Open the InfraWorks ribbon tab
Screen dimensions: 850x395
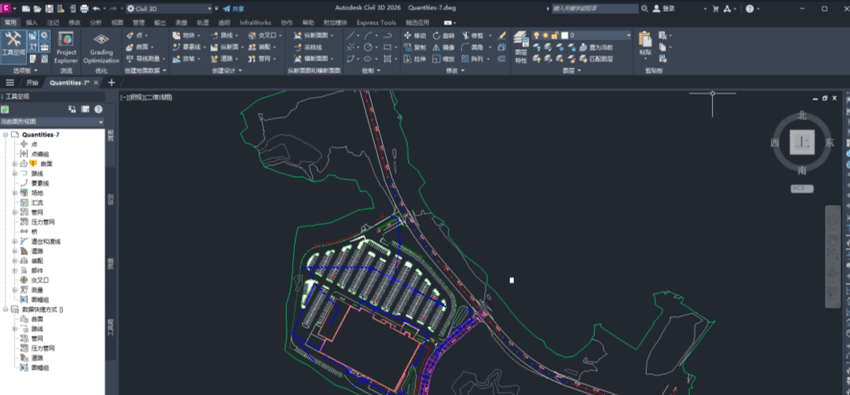255,23
